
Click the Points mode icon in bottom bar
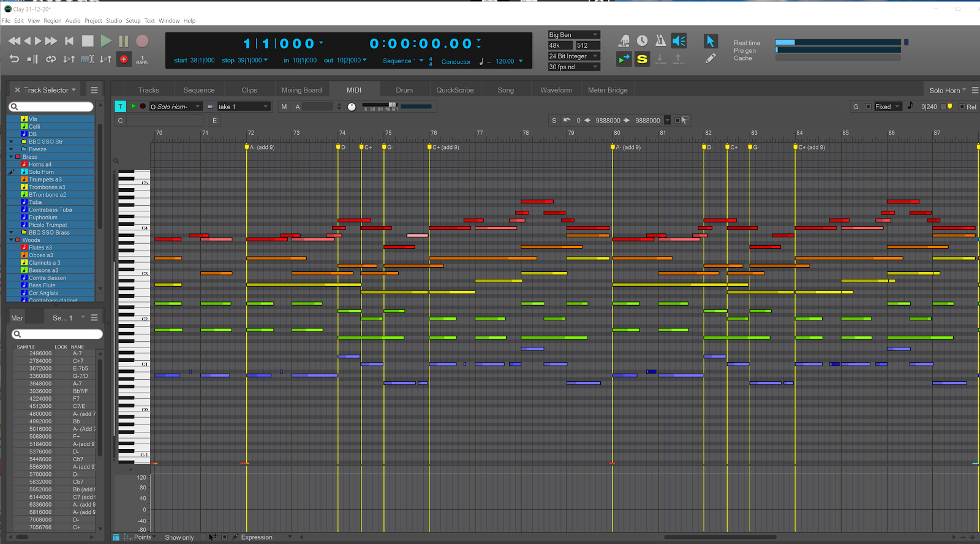128,537
